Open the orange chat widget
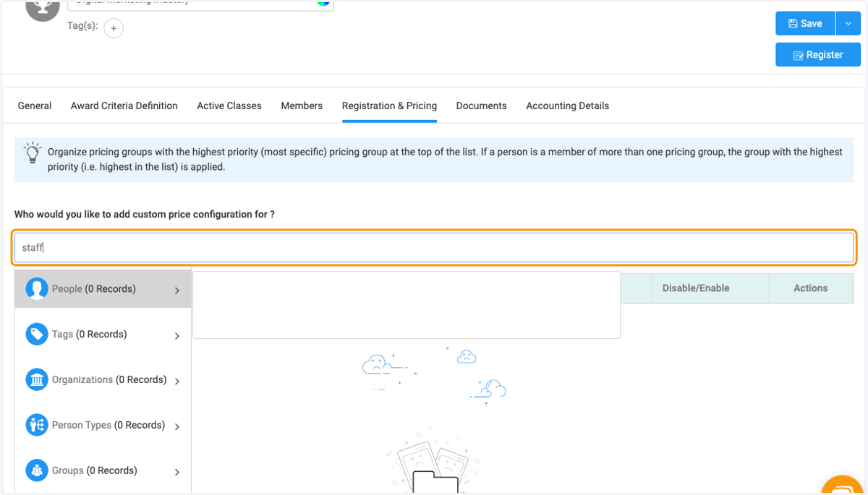Image resolution: width=868 pixels, height=495 pixels. (843, 486)
